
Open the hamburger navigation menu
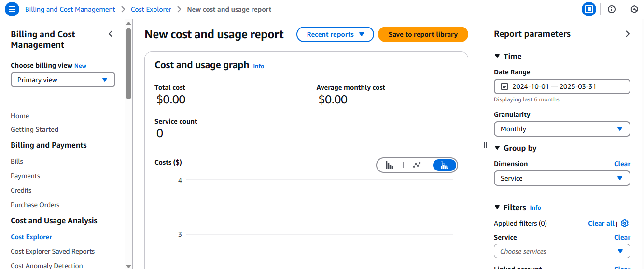coord(13,9)
